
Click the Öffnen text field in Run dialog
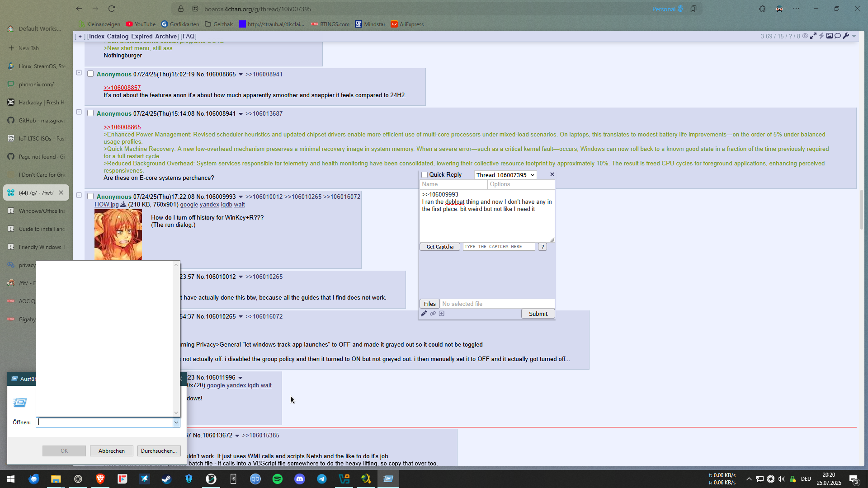[104, 422]
